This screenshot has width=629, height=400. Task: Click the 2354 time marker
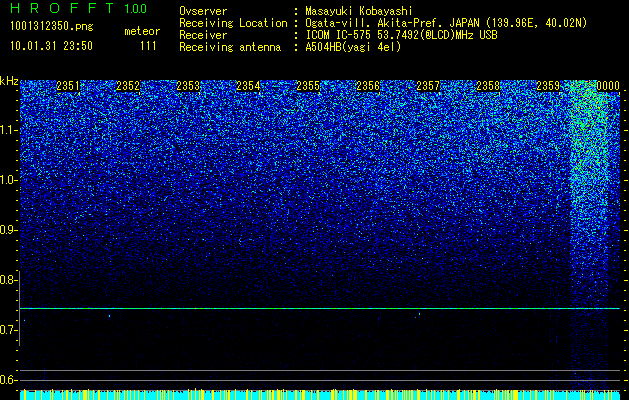[248, 86]
